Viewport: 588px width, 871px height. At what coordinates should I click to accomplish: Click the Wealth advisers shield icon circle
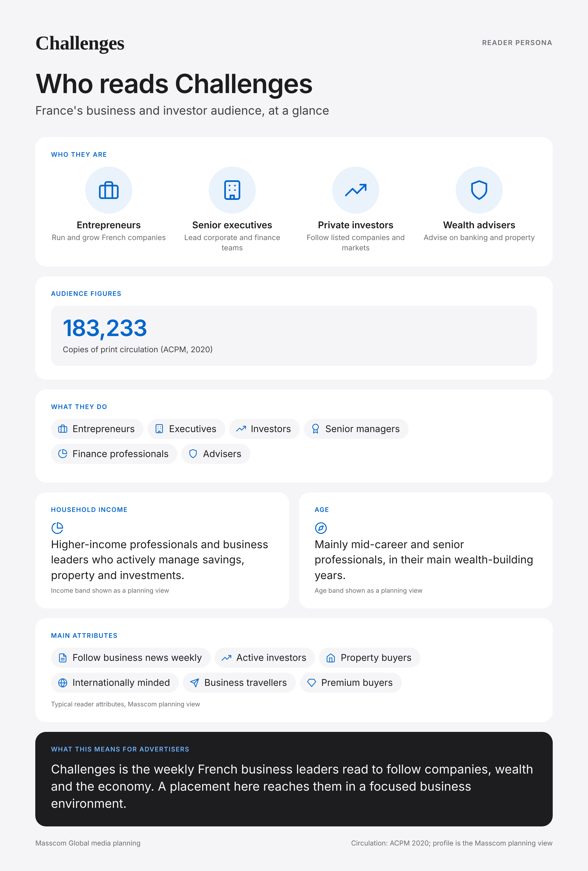pos(479,190)
